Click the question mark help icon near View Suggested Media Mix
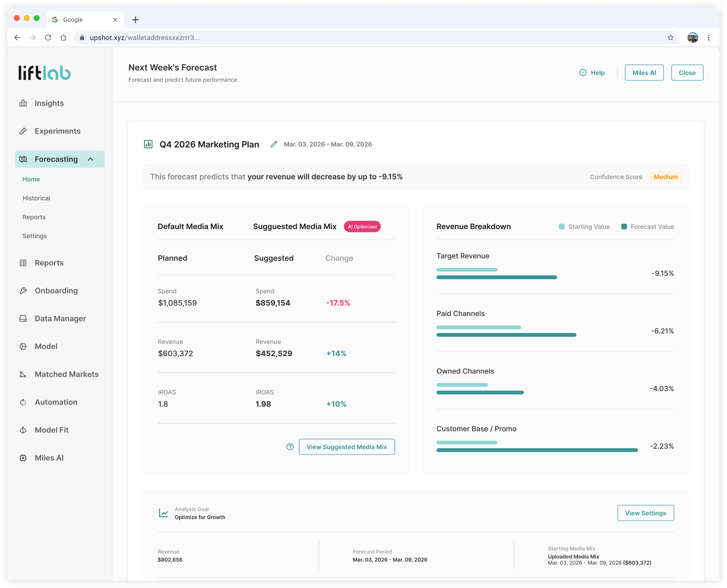727x588 pixels. [290, 447]
